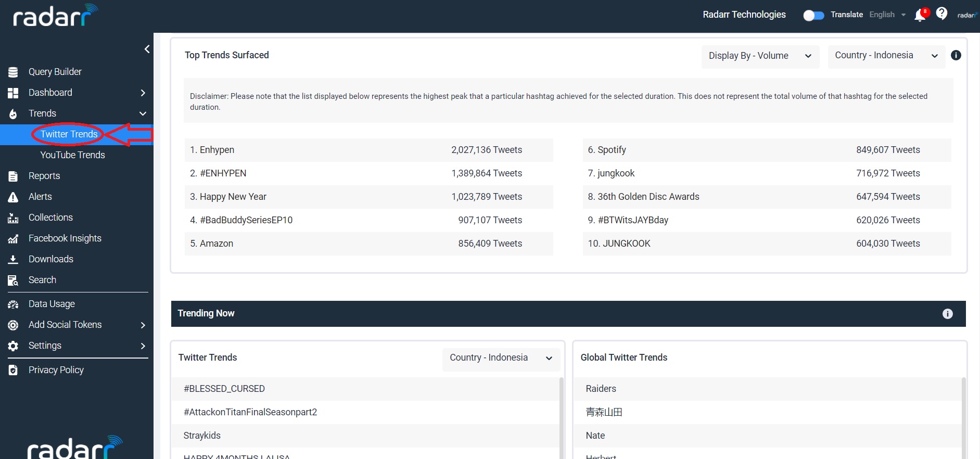
Task: Click the '10. JUNGKOOK' trend row
Action: [767, 244]
